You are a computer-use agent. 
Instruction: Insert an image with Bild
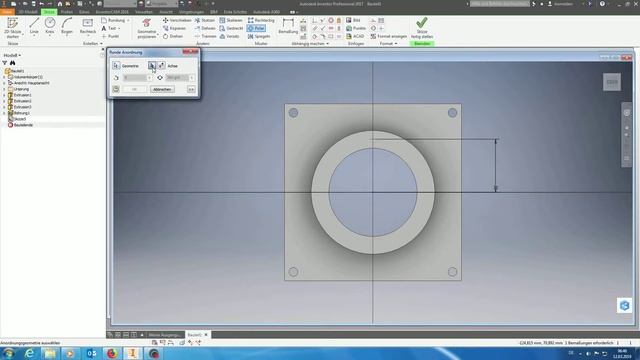coord(353,20)
